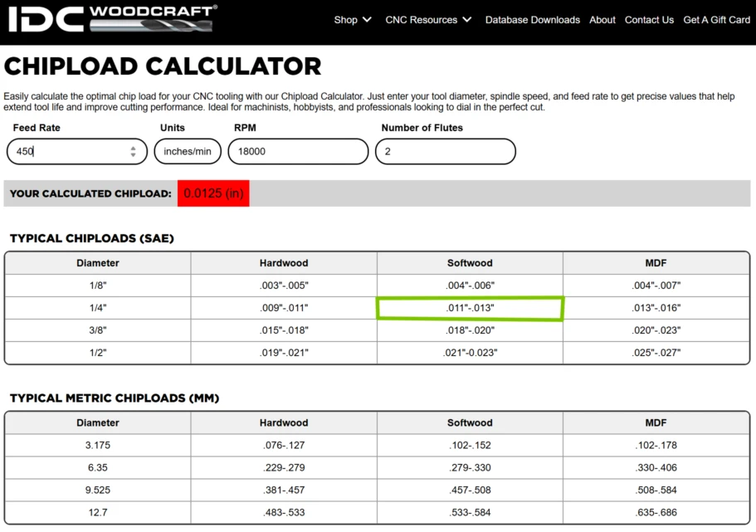Click softwood value .018"-.020"

click(470, 330)
